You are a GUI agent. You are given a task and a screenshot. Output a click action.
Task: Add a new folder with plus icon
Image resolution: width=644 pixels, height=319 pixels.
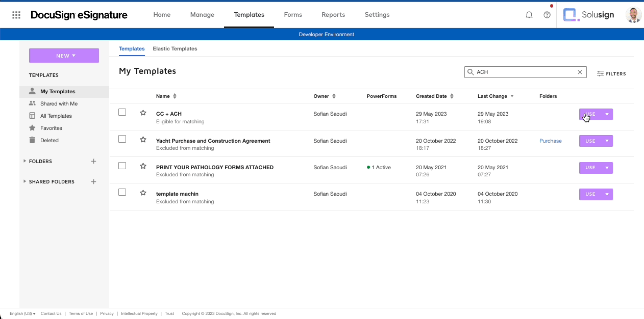click(93, 161)
